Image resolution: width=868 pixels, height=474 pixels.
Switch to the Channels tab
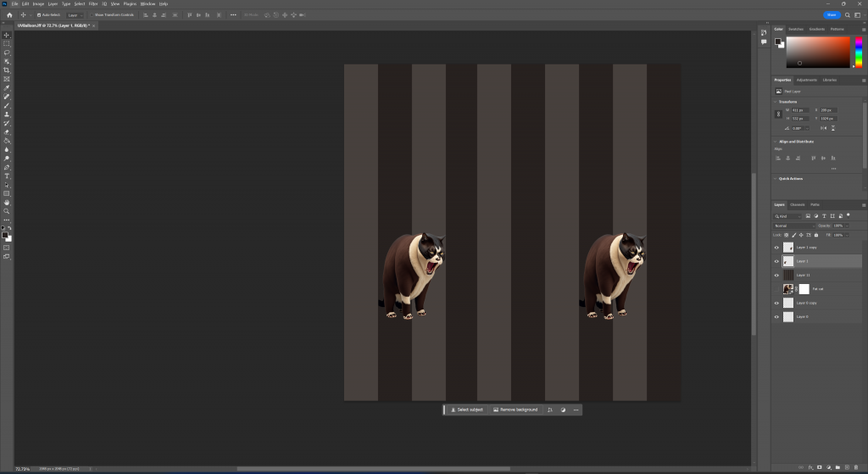797,205
